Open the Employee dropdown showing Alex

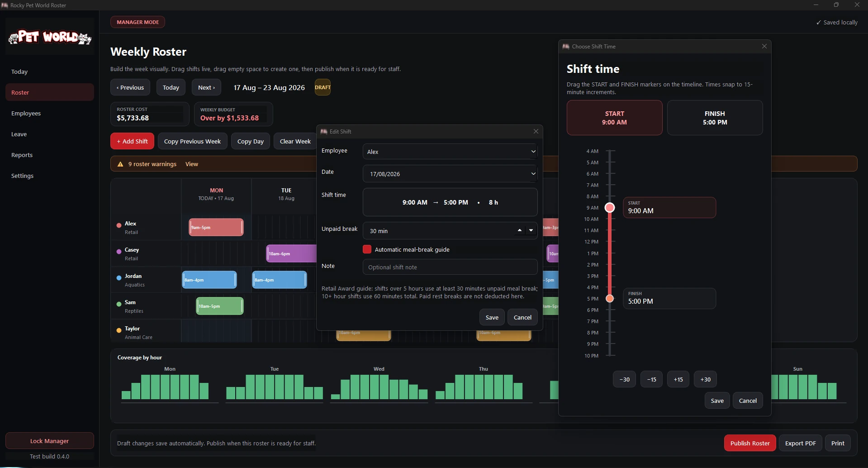tap(450, 152)
